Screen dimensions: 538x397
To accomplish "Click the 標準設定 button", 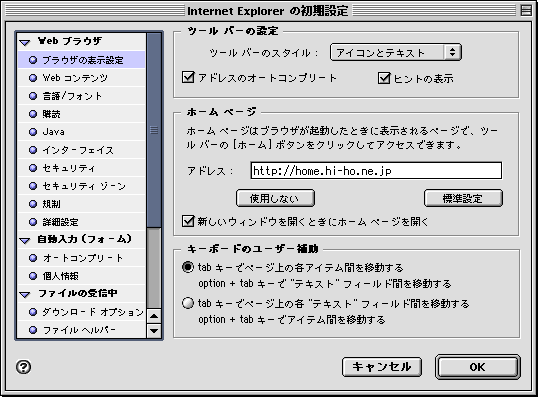I will (x=463, y=198).
